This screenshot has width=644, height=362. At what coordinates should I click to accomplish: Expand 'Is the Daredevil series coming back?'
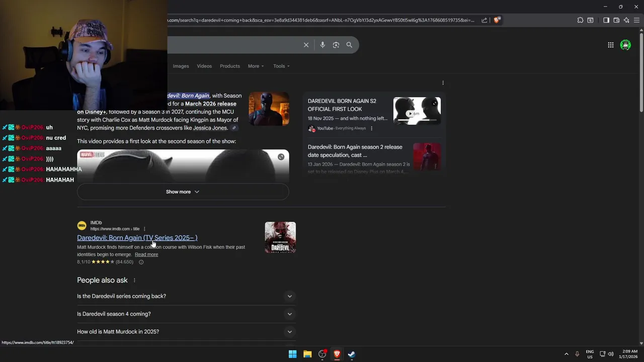pos(186,296)
